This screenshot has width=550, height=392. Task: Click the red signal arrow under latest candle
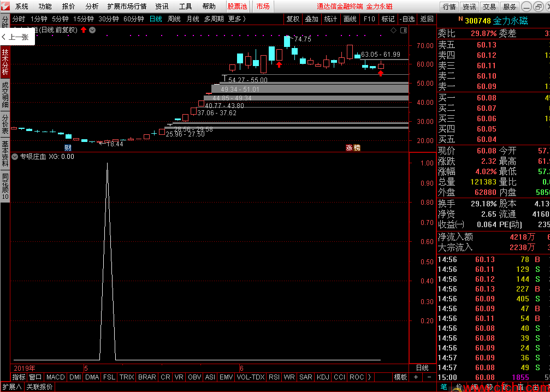coord(381,73)
